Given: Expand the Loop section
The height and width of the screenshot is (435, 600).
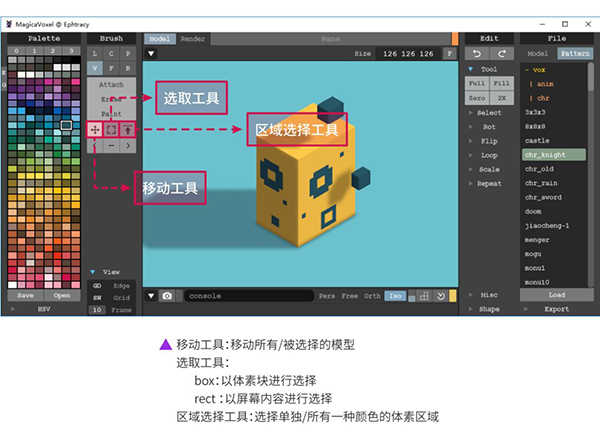Looking at the screenshot, I should [471, 155].
